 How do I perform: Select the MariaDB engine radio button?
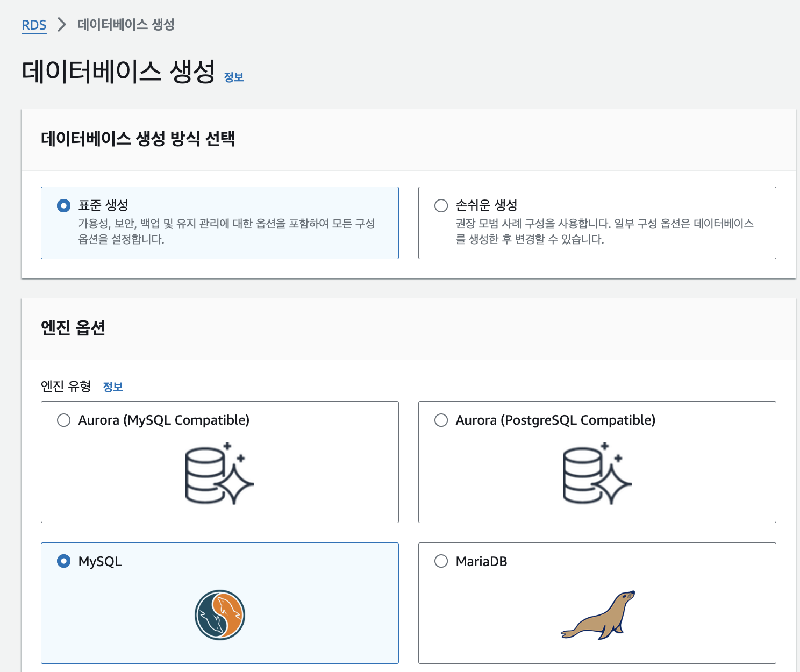(441, 561)
